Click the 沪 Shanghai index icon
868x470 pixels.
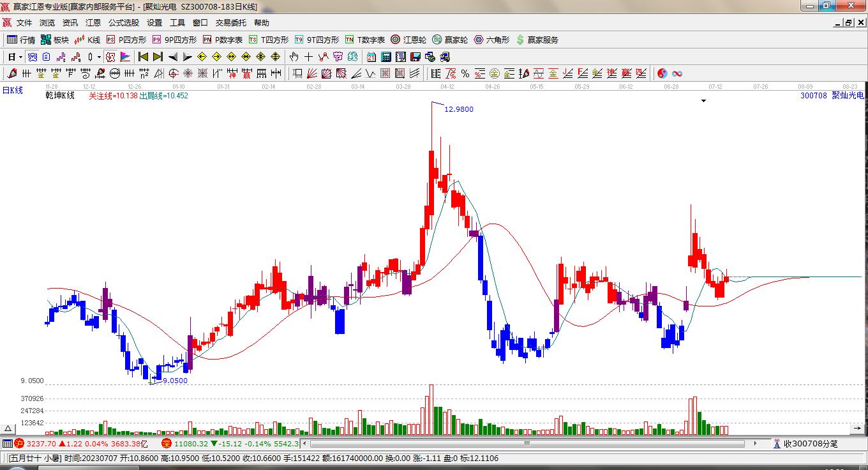point(19,443)
